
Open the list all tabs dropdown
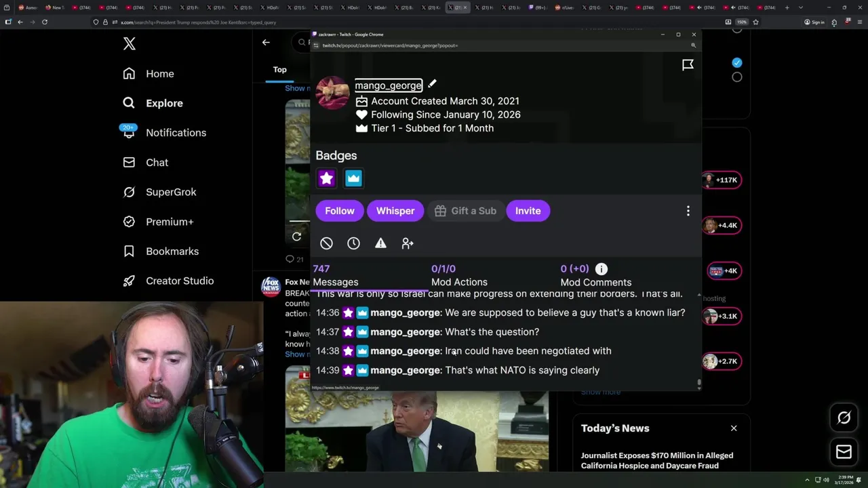coord(801,7)
